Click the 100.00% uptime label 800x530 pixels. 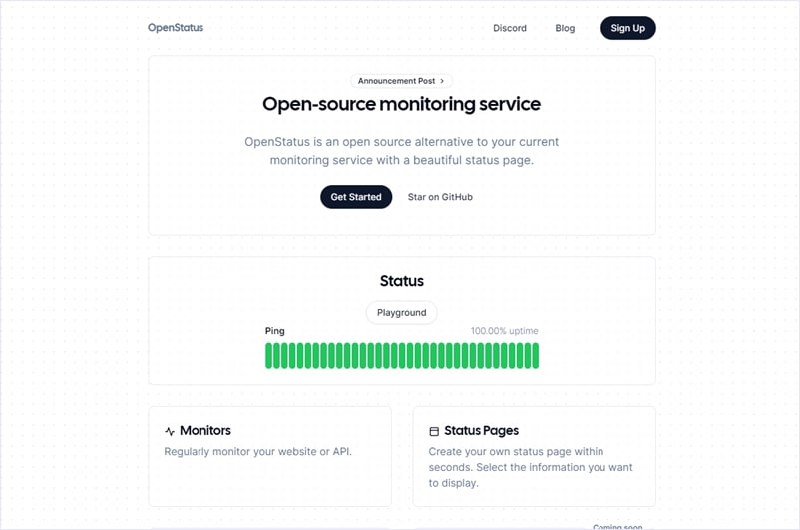[x=504, y=331]
